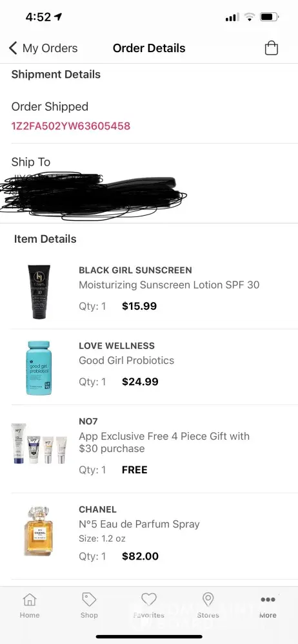Open App Exclusive Free 4 Piece Gift item
Screen dimensions: 298x644
point(164,442)
